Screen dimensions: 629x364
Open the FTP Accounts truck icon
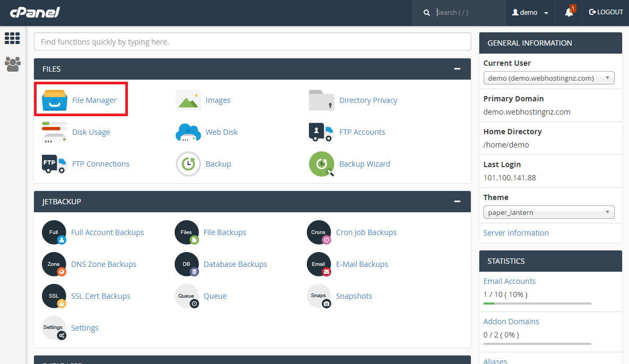pos(321,132)
